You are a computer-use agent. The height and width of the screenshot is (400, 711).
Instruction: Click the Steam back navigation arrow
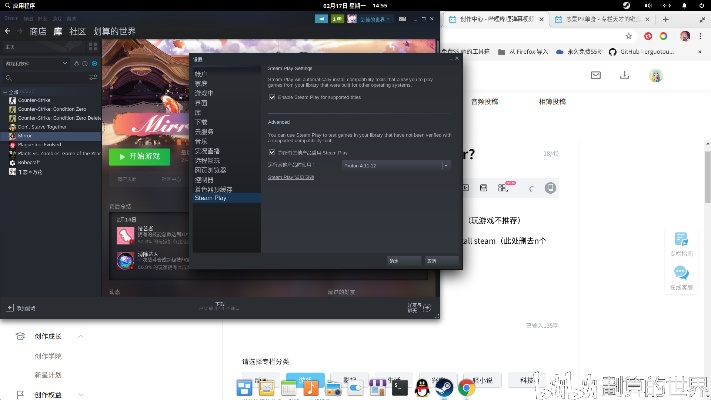tap(8, 31)
